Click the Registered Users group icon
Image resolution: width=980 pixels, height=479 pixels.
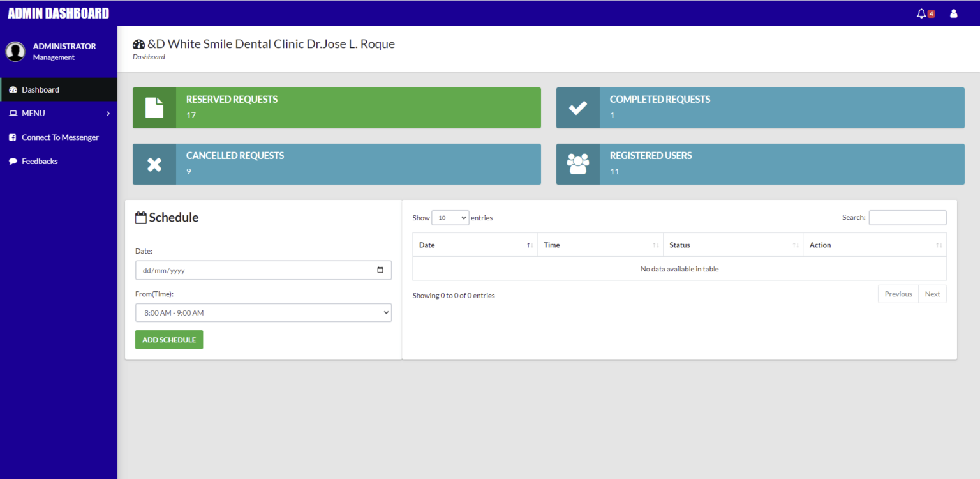[x=577, y=163]
